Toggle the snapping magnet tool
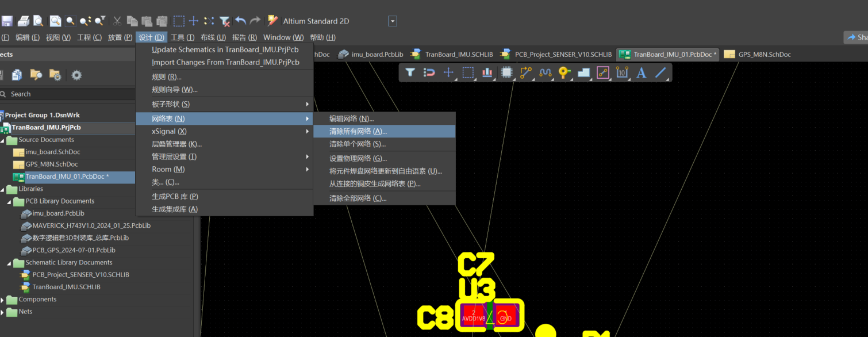Screen dimensions: 868x337 coord(428,72)
